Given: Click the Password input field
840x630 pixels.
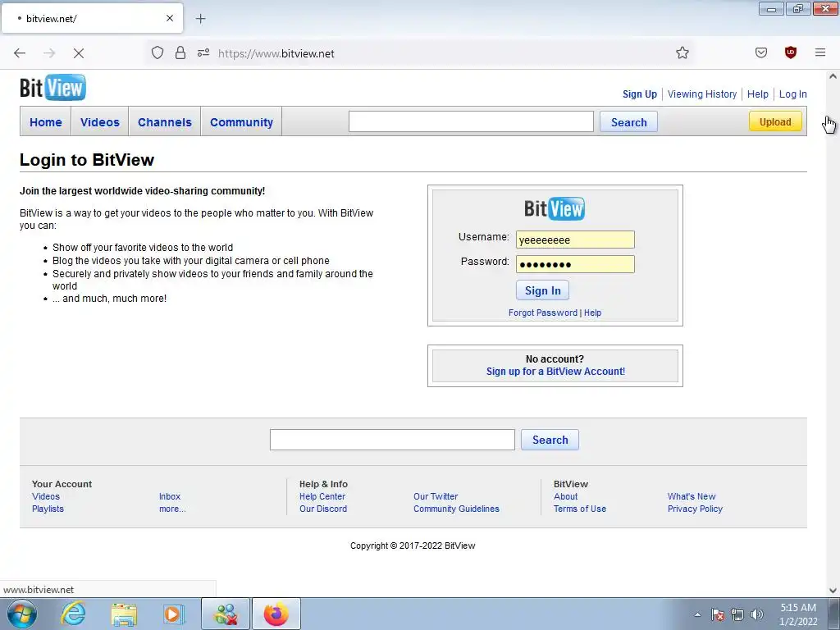Looking at the screenshot, I should point(575,264).
